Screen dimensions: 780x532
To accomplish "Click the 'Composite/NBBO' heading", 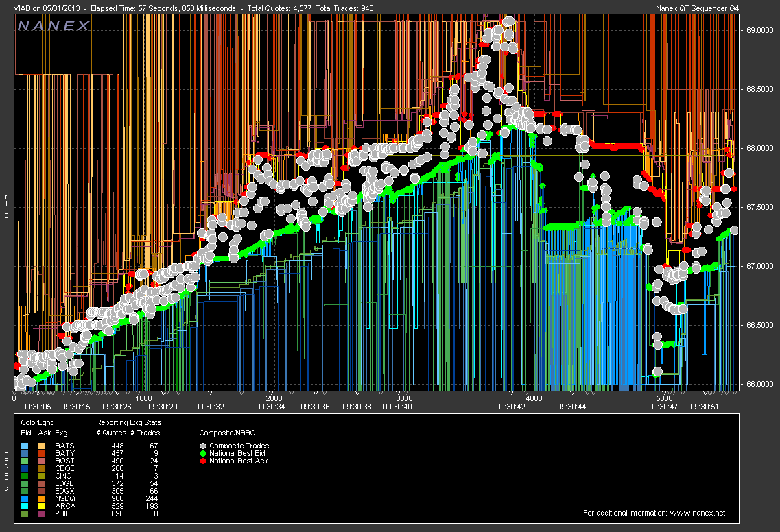I will point(227,433).
